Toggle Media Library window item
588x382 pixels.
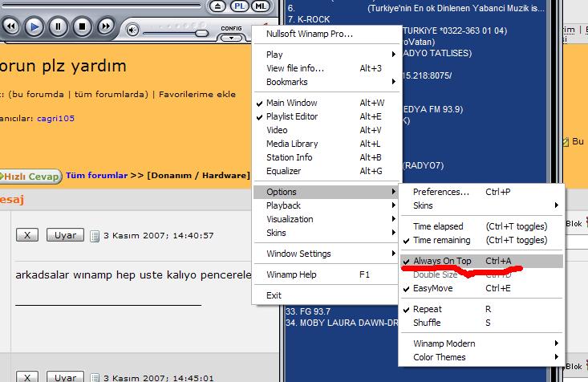click(326, 144)
